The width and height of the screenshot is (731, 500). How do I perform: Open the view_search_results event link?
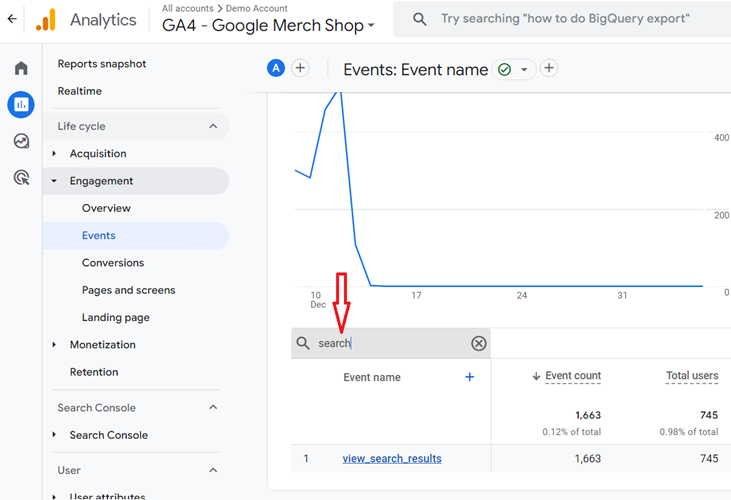coord(392,459)
